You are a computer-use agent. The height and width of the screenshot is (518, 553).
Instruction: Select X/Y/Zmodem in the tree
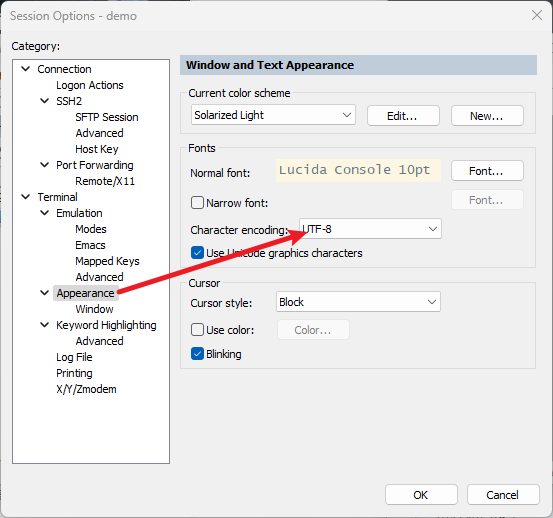[x=86, y=389]
